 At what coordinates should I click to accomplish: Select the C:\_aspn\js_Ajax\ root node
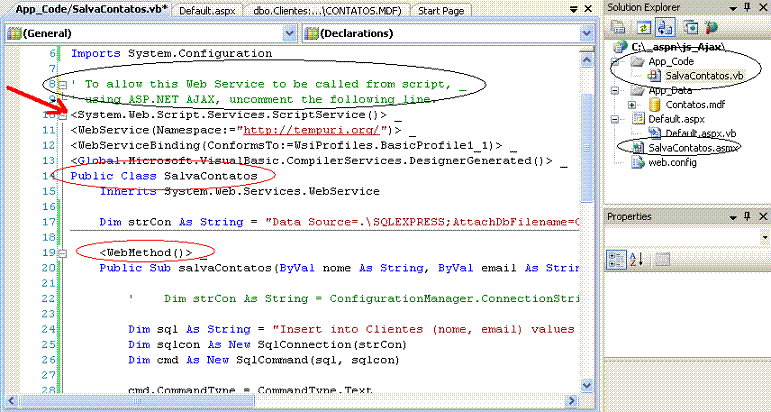(x=679, y=47)
